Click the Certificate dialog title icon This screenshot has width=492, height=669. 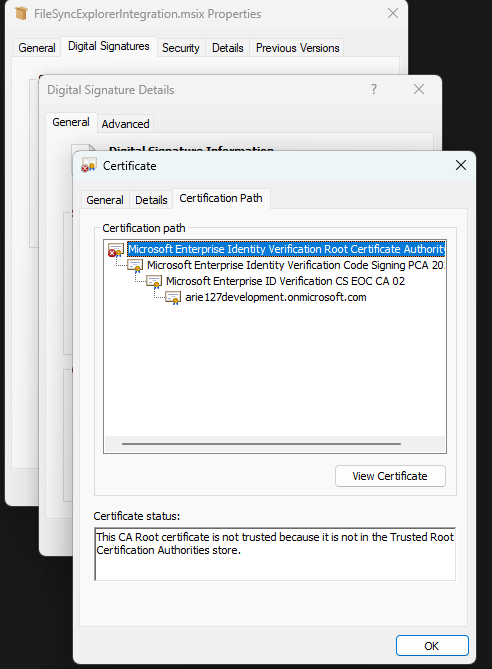click(89, 166)
